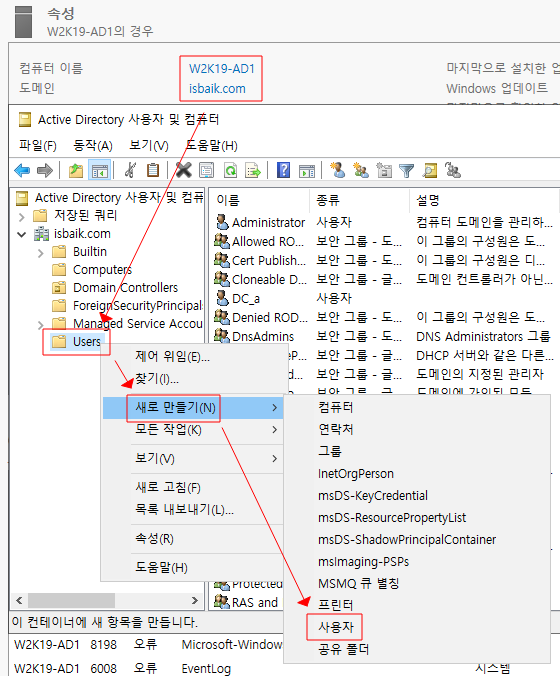560x676 pixels.
Task: Select 컴퓨터 in the New submenu
Action: click(x=336, y=407)
